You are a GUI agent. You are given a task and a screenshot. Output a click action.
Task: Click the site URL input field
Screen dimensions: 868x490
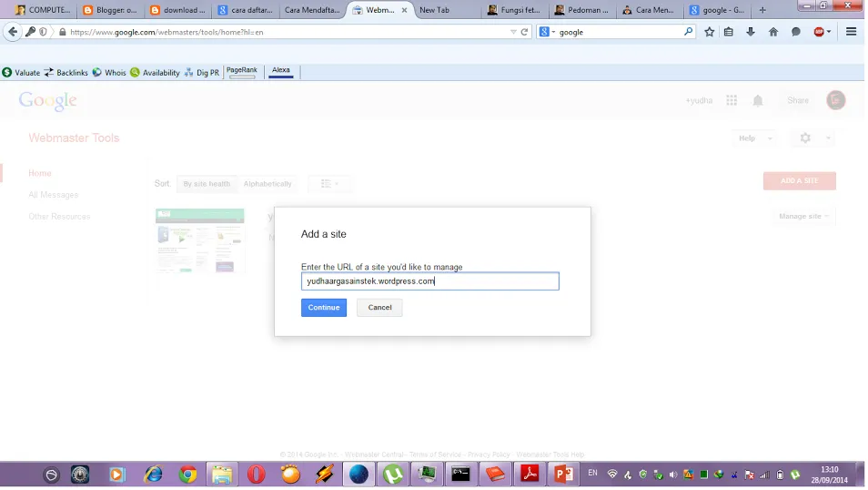pos(430,281)
